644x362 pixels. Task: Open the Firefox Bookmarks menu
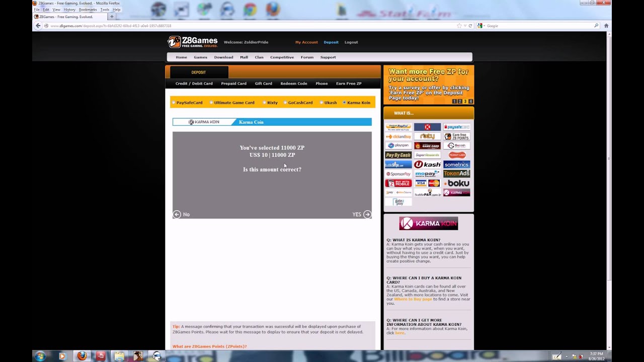(x=88, y=10)
